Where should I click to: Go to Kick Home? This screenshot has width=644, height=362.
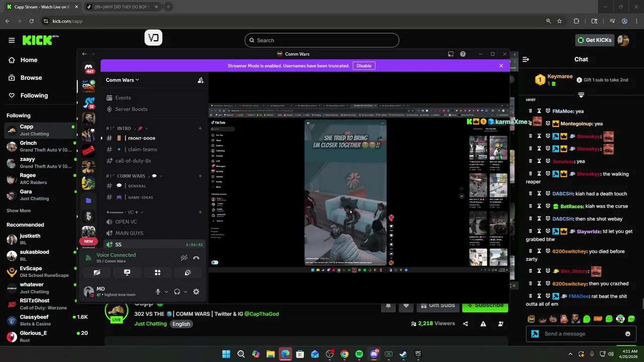pos(29,60)
